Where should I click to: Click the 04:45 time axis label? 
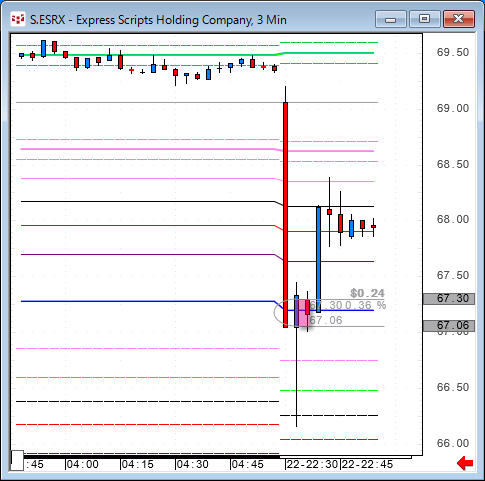tap(247, 464)
